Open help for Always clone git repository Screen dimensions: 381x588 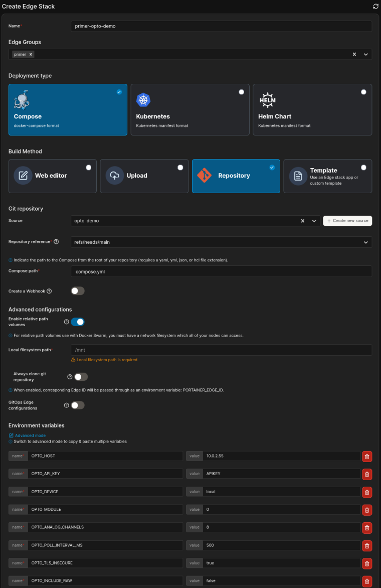[70, 377]
